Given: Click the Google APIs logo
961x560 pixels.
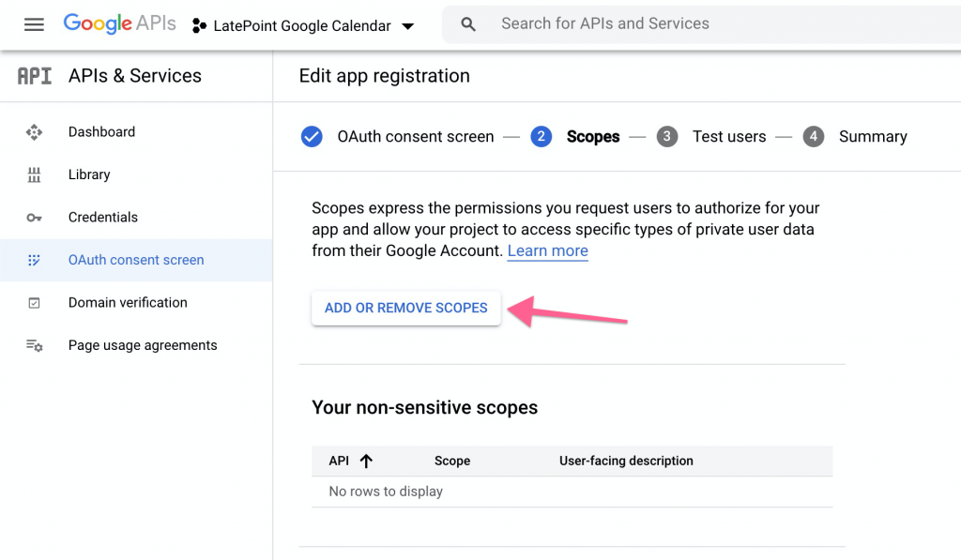Looking at the screenshot, I should (x=119, y=23).
